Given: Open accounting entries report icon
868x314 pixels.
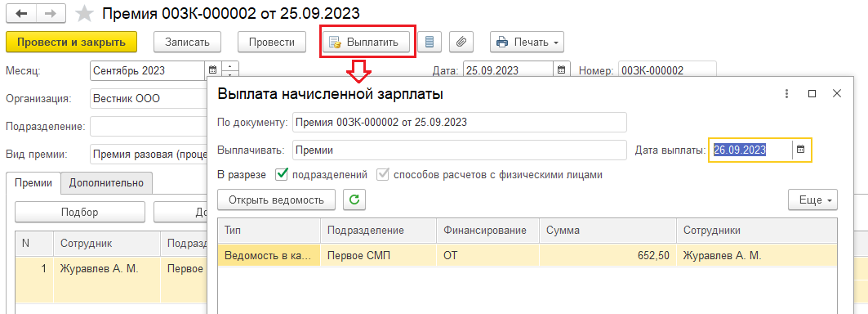Looking at the screenshot, I should [x=430, y=43].
